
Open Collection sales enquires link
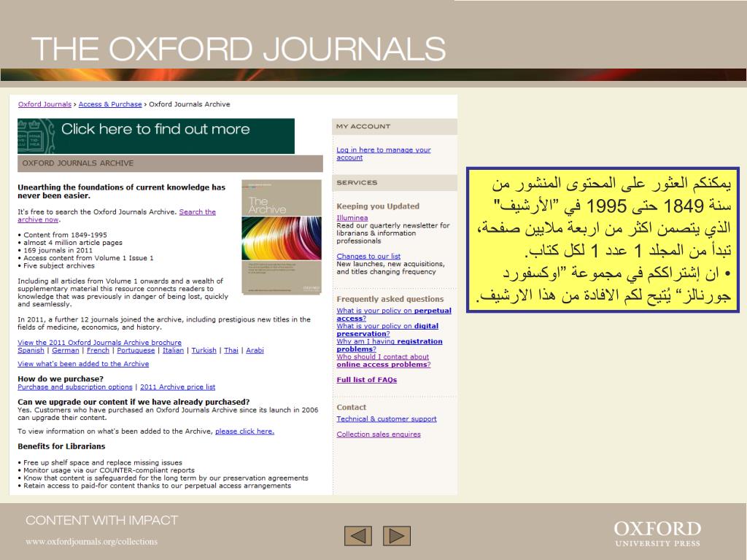pos(379,435)
